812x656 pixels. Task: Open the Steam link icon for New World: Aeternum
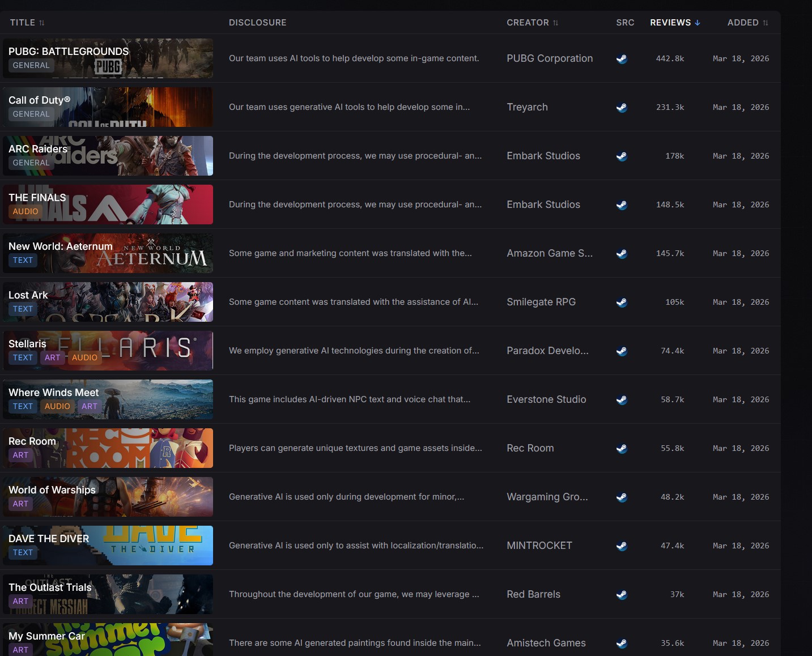click(x=622, y=254)
